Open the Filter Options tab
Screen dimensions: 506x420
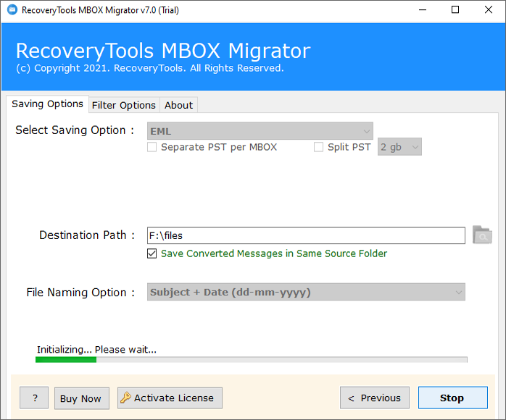[124, 105]
